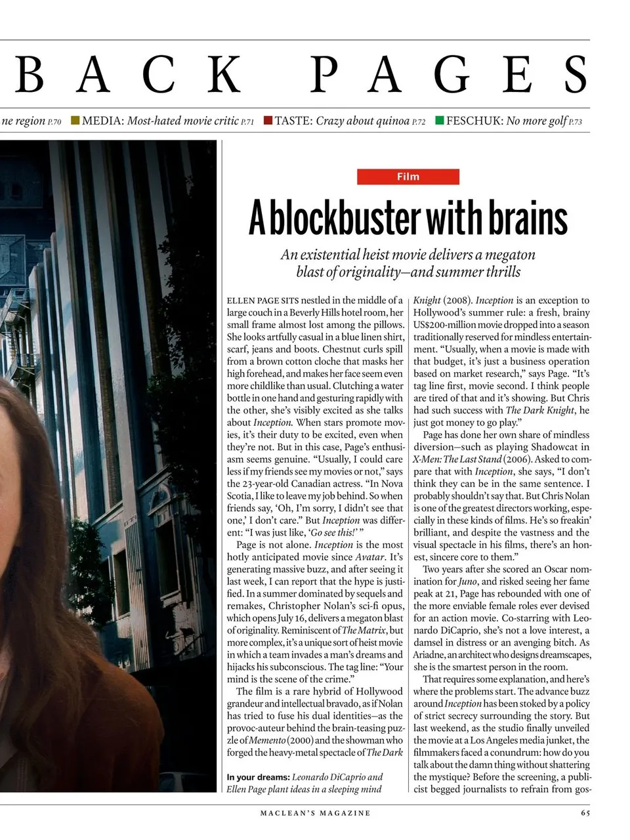
Task: Click the P.73 page reference
Action: click(575, 122)
